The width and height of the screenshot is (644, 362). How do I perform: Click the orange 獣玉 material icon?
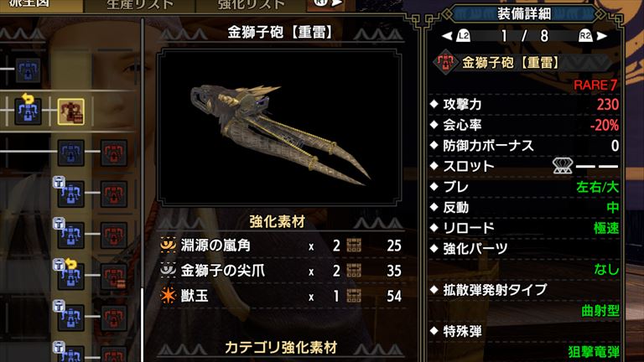point(168,296)
